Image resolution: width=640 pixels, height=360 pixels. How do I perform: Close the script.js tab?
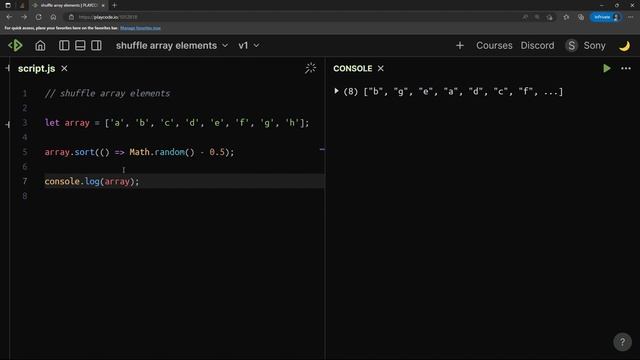point(64,69)
